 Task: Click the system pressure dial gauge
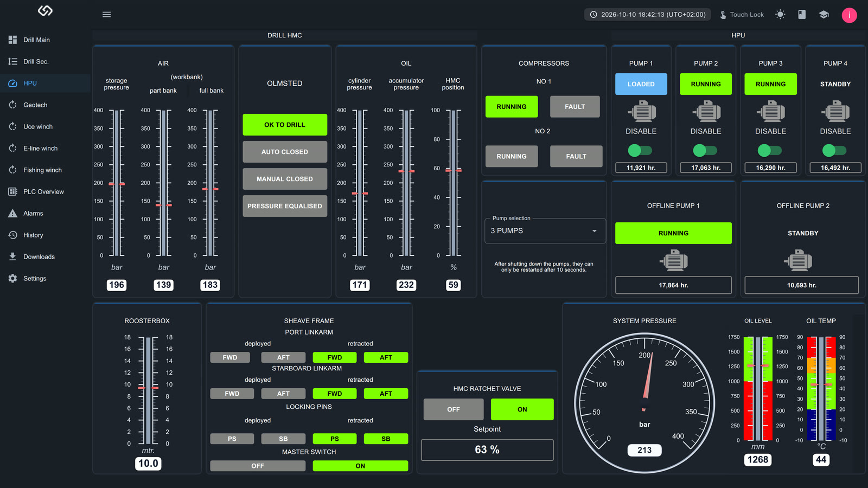[x=644, y=403]
